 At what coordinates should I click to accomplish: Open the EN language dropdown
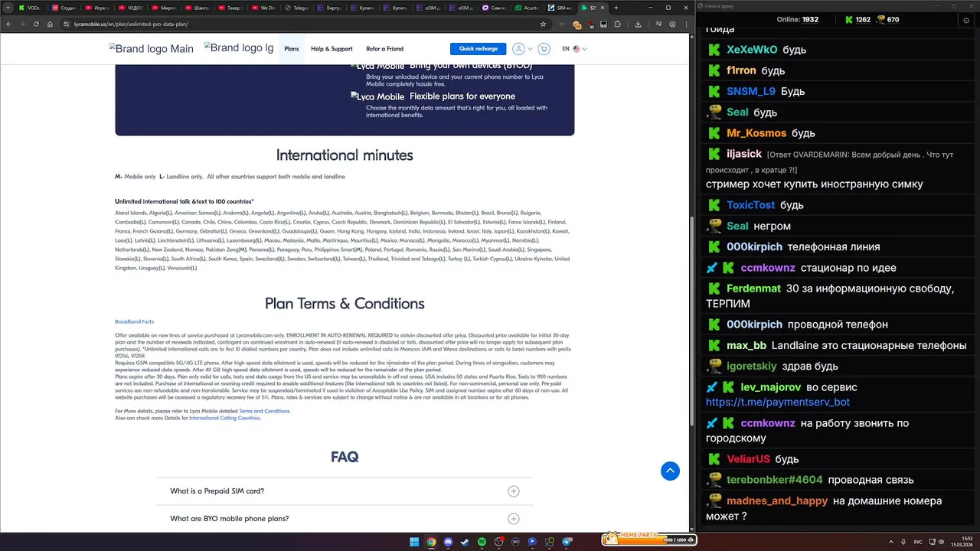click(x=574, y=48)
